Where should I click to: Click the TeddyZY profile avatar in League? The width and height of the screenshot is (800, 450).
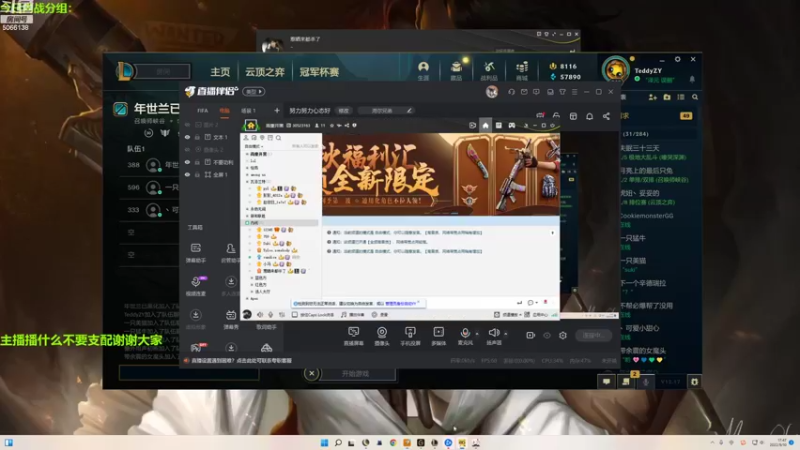(616, 70)
